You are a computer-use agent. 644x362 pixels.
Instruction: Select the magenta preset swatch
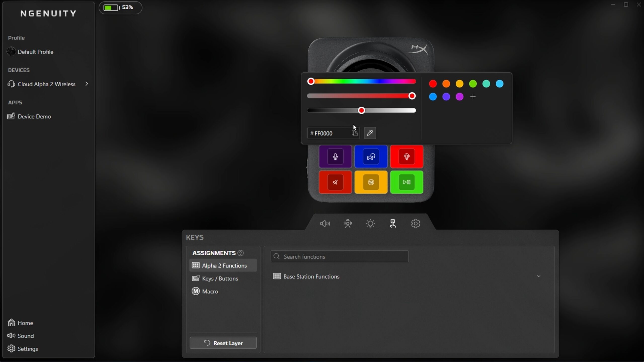coord(459,97)
